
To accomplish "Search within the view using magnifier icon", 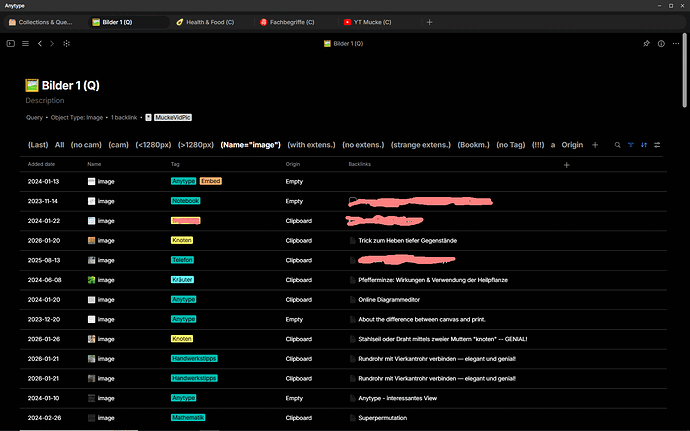I will click(617, 145).
